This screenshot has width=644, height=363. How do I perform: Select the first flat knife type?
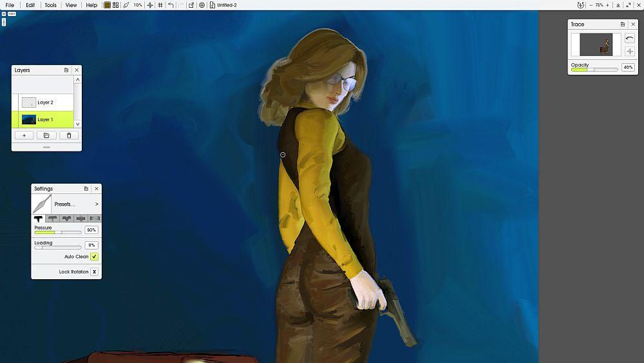pos(39,219)
